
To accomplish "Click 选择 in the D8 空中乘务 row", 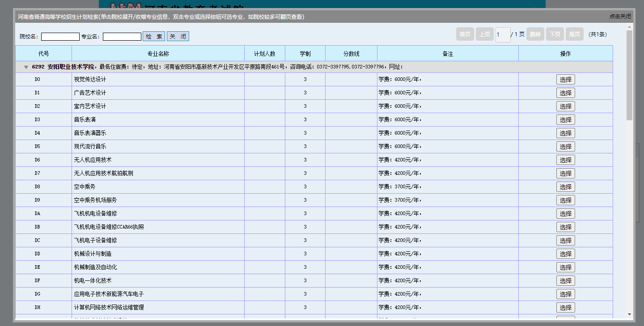I will (566, 187).
